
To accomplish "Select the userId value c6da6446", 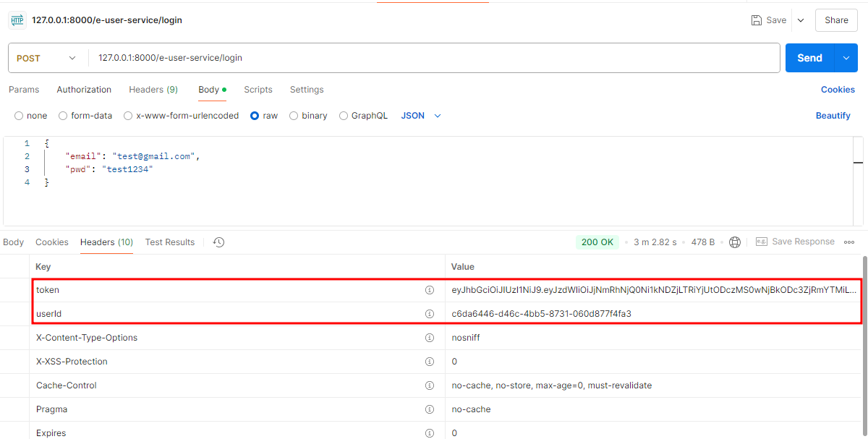I will coord(542,314).
